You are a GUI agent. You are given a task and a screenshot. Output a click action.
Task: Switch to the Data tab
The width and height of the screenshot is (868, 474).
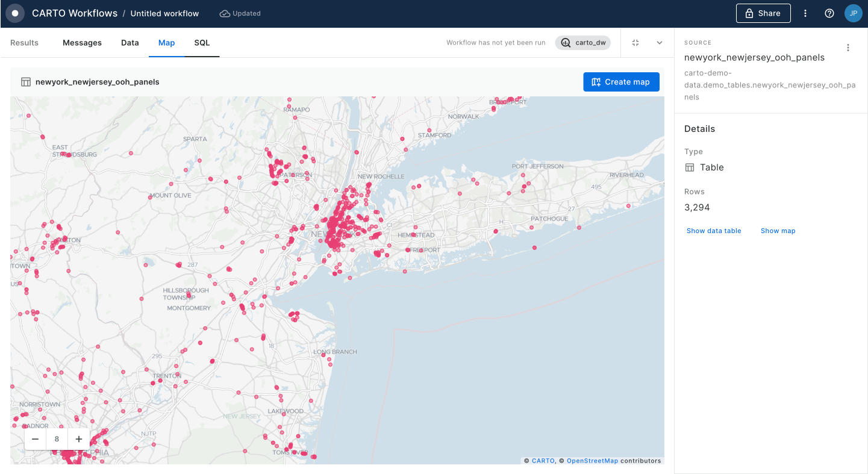click(130, 43)
